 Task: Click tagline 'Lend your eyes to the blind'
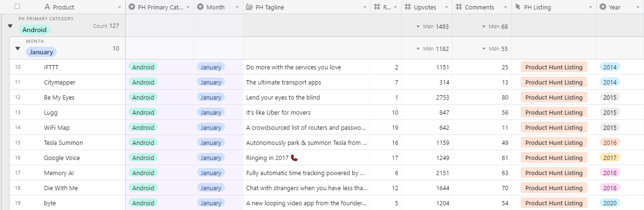(x=283, y=97)
